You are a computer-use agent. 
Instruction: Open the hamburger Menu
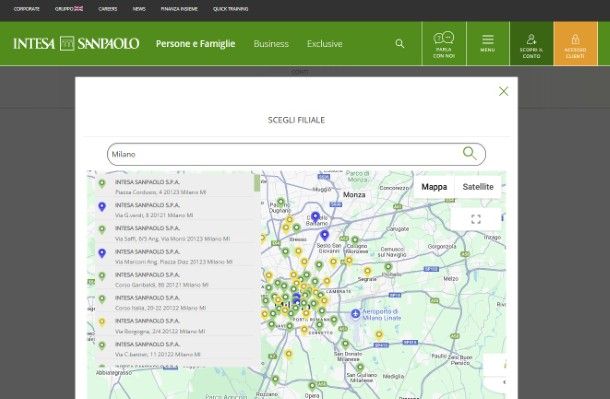pos(487,44)
